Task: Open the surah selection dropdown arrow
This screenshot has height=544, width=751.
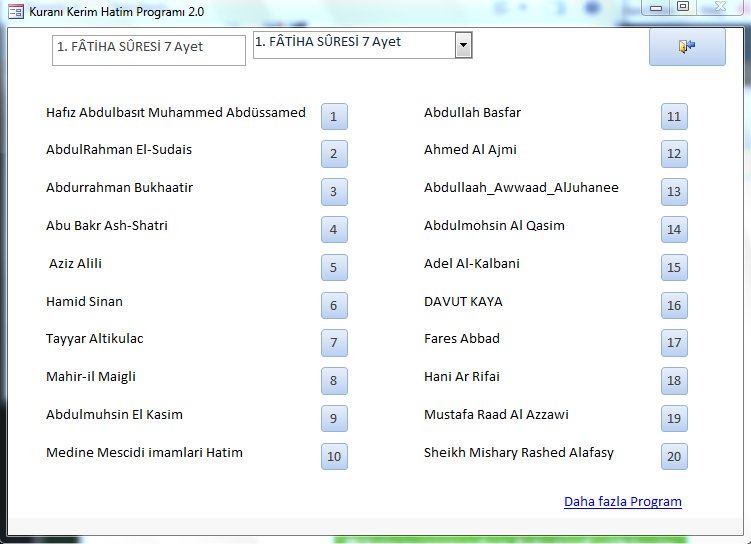Action: 463,45
